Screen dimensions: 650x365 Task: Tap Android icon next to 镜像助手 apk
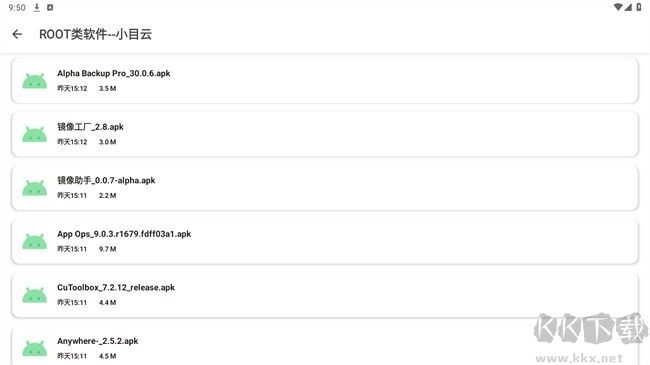(x=34, y=188)
